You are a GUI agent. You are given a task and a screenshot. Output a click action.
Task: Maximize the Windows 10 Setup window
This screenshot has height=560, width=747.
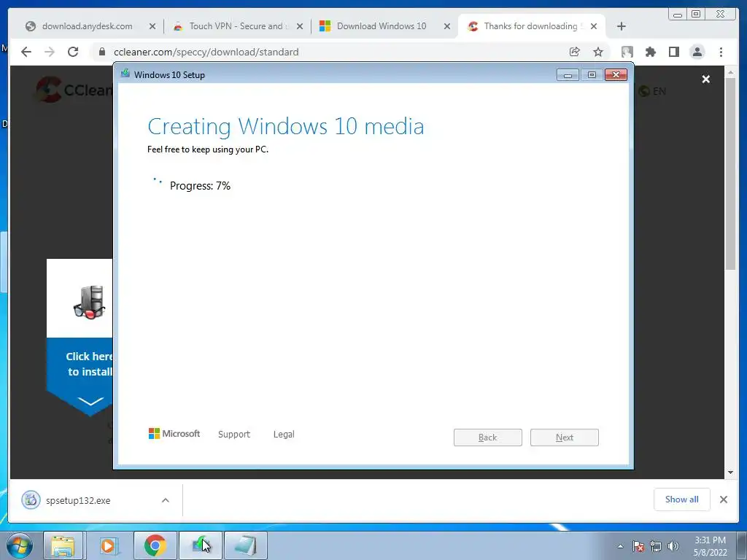pos(592,75)
